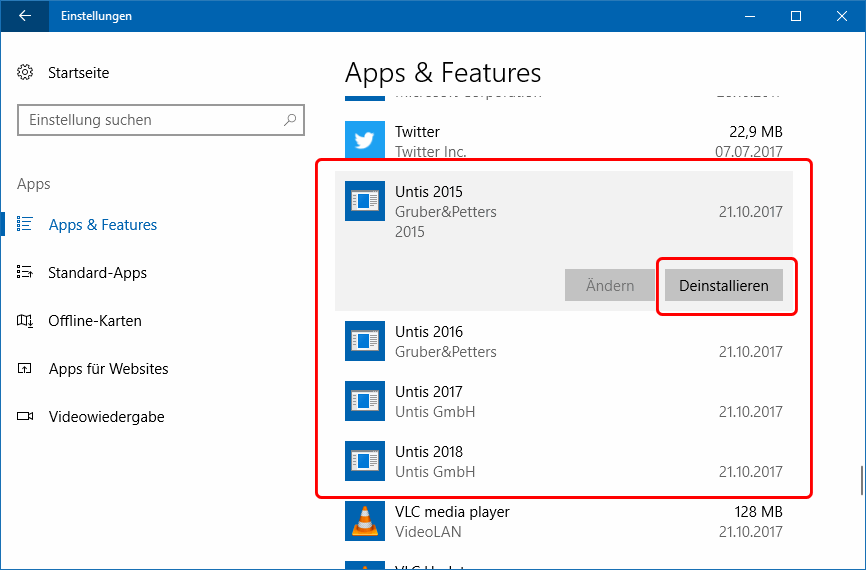Click the back arrow in title bar

point(24,16)
